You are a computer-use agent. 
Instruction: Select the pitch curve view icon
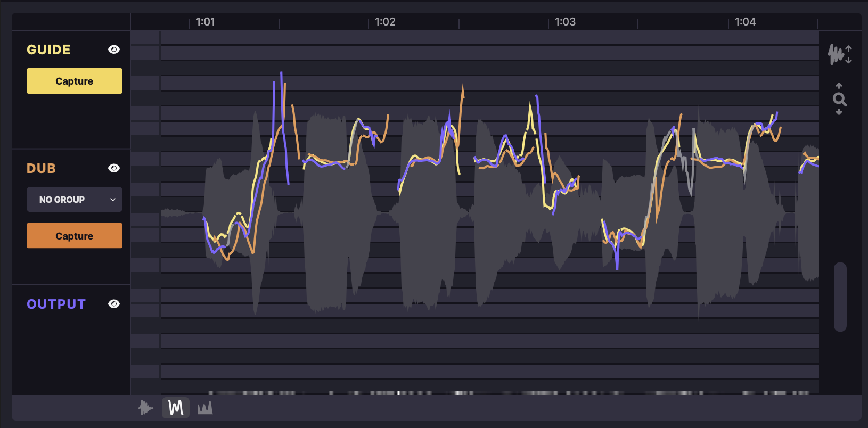pos(176,408)
